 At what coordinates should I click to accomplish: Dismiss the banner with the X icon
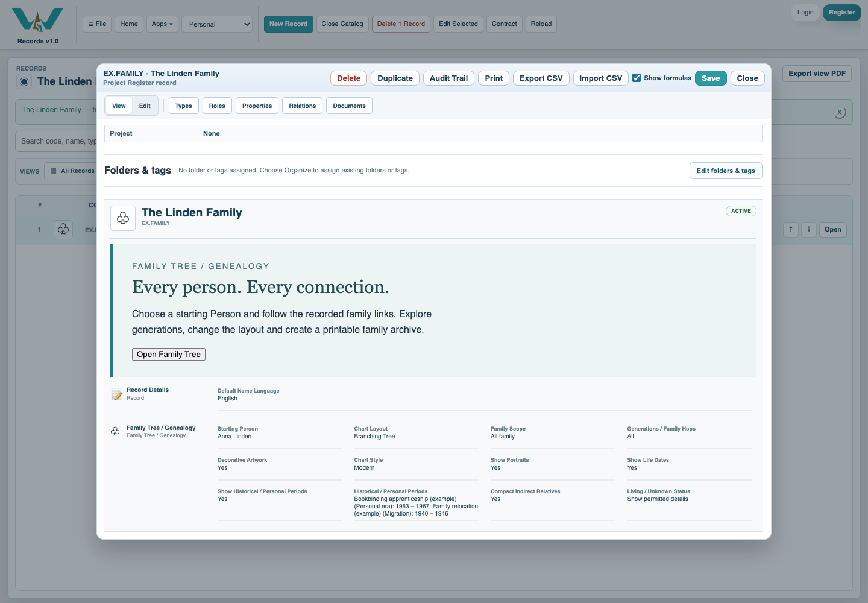tap(840, 112)
